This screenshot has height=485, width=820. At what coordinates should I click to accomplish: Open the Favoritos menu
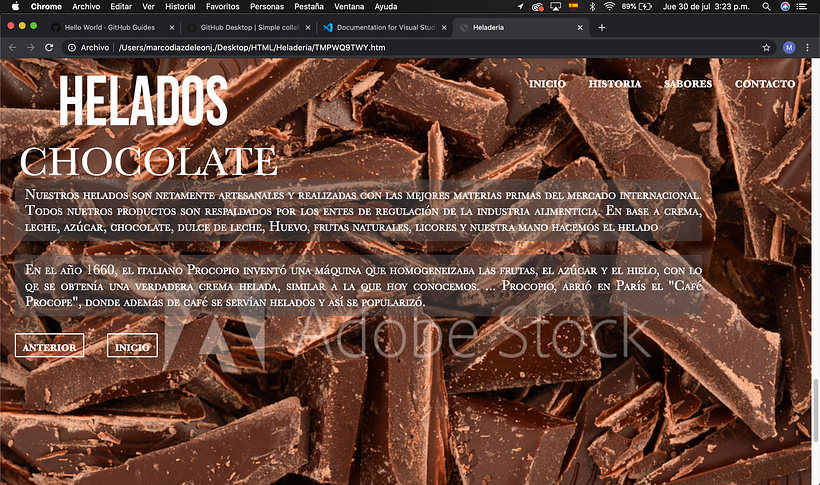coord(222,6)
